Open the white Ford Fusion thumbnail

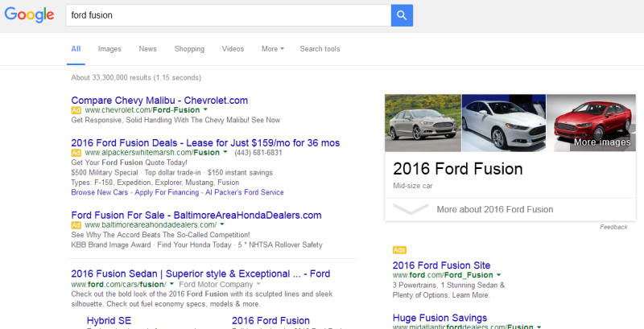tap(503, 123)
